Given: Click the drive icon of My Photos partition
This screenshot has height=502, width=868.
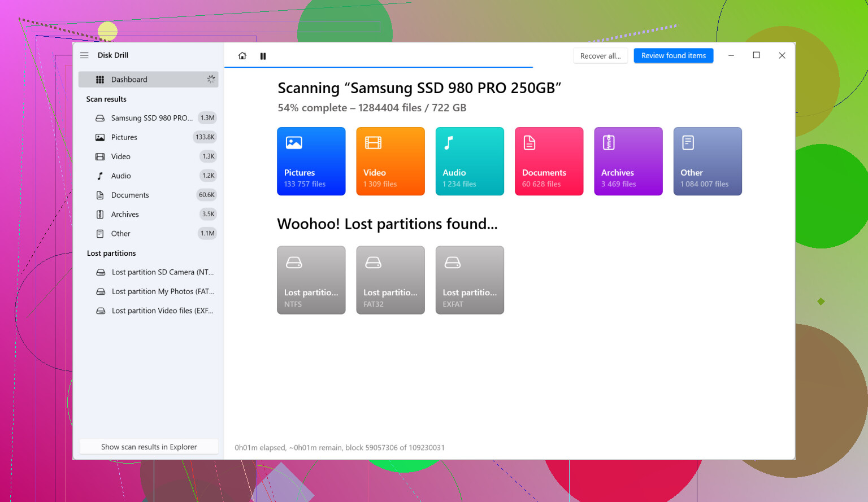Looking at the screenshot, I should 101,291.
